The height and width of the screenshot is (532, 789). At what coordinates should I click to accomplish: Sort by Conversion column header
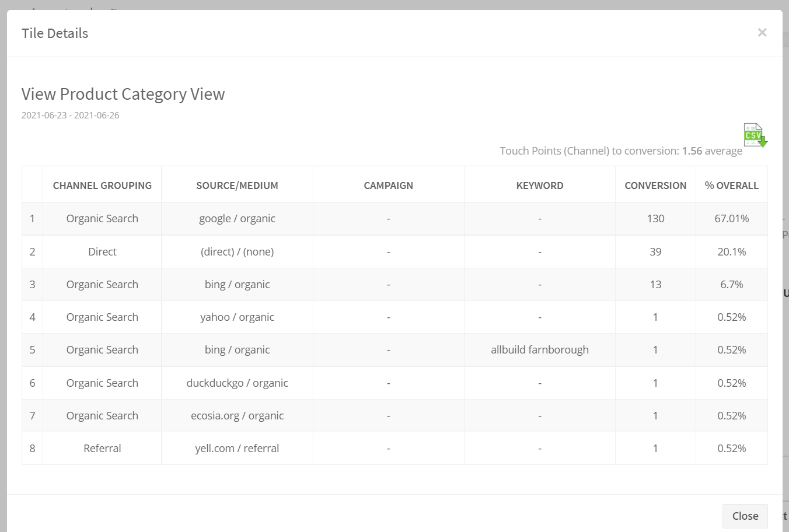[655, 185]
